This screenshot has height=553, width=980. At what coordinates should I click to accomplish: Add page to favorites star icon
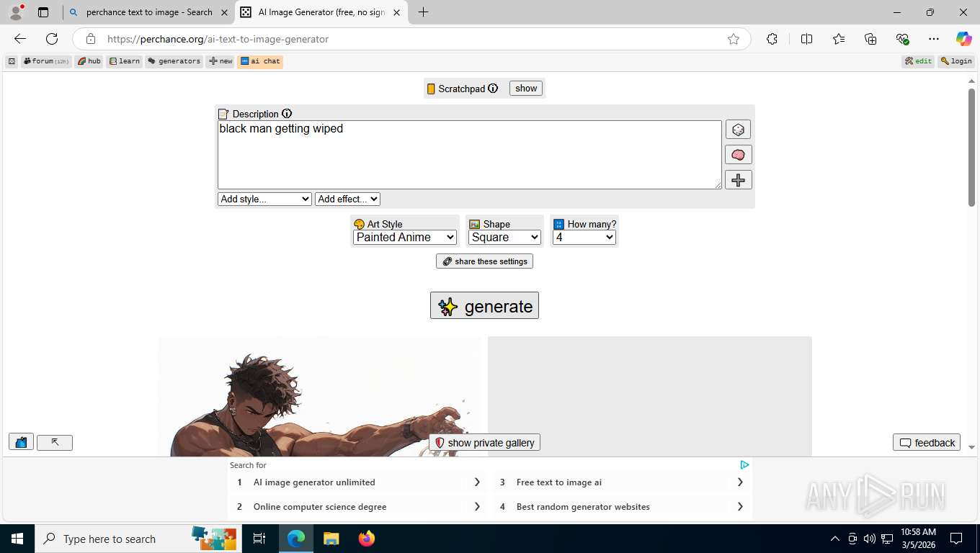pyautogui.click(x=734, y=39)
